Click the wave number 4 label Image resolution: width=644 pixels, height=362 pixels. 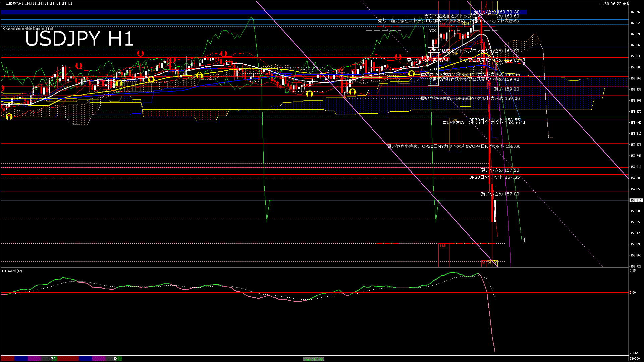click(x=524, y=240)
